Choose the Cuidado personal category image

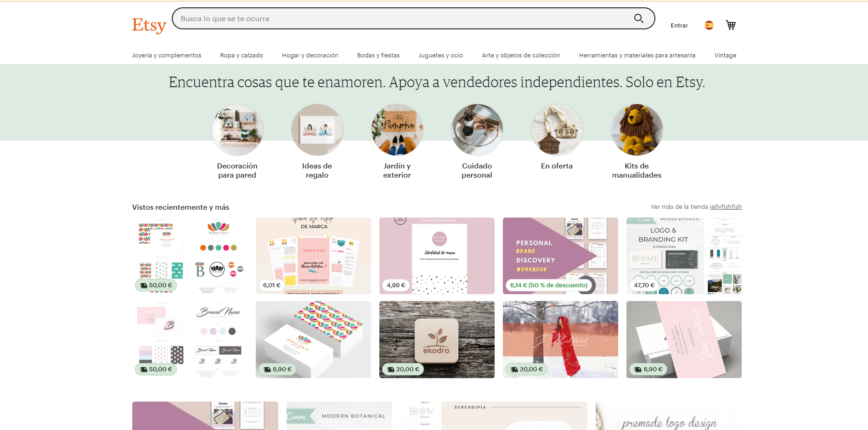point(477,130)
